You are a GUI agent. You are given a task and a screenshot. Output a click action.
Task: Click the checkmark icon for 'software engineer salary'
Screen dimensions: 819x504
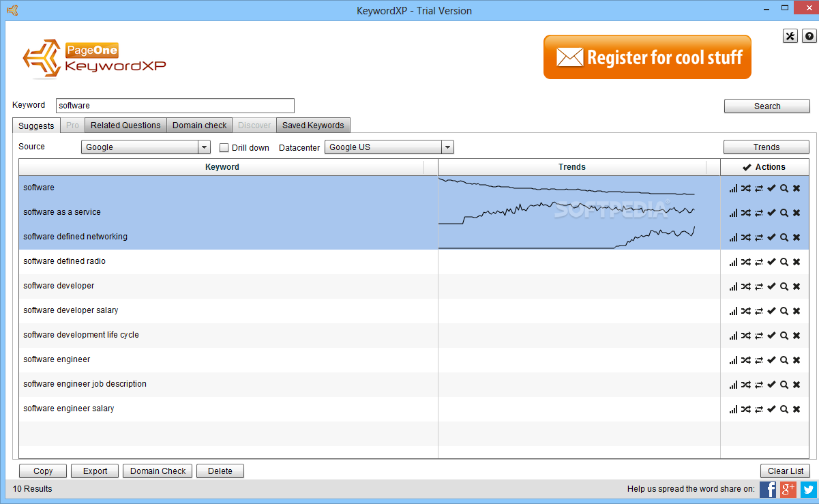771,409
